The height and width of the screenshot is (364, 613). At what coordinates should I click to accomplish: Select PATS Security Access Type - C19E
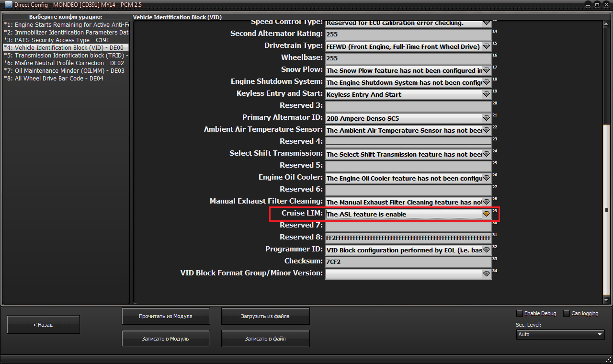point(57,40)
